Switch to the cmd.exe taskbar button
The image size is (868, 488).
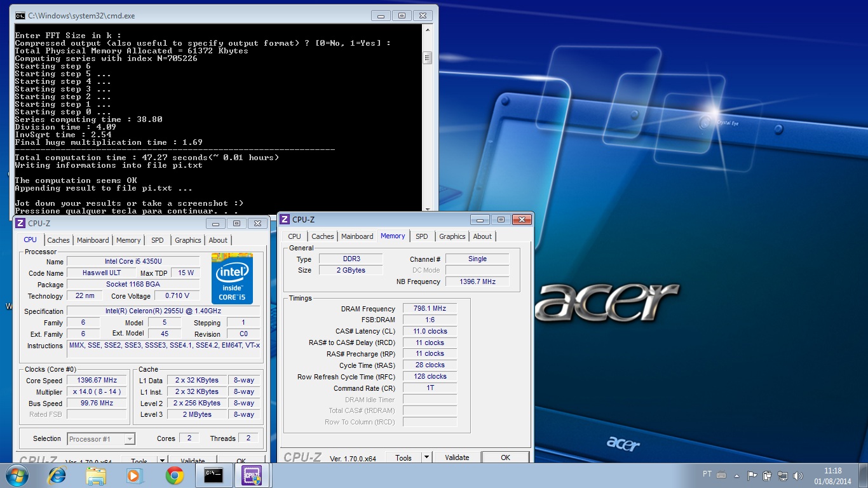pyautogui.click(x=214, y=475)
